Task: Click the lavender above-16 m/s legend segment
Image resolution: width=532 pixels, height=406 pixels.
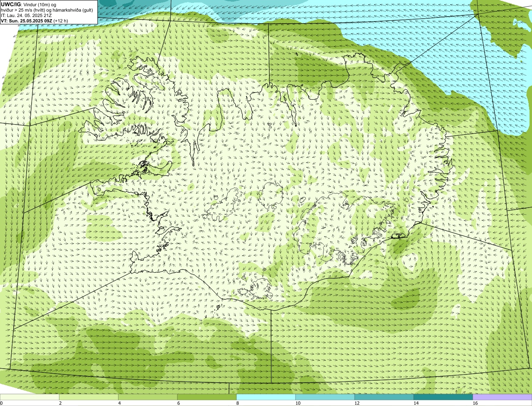Action: point(502,397)
